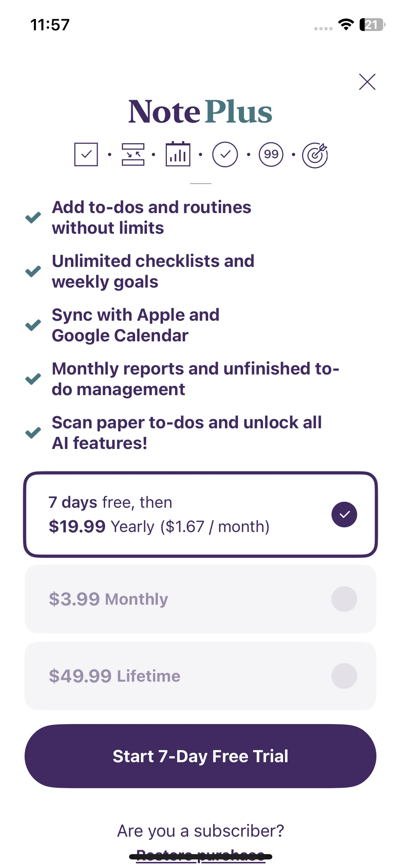The height and width of the screenshot is (868, 401).
Task: Close the NotePlus paywall screen
Action: (367, 82)
